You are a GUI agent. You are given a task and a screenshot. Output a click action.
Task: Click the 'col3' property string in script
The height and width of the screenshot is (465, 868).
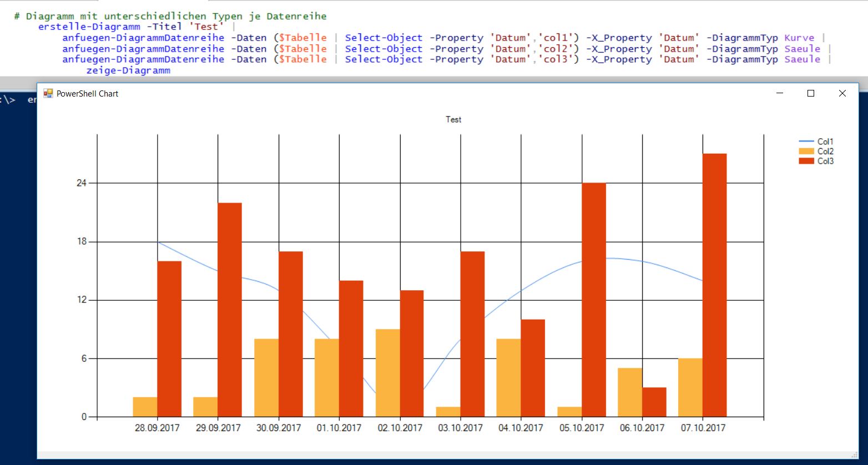click(x=556, y=59)
